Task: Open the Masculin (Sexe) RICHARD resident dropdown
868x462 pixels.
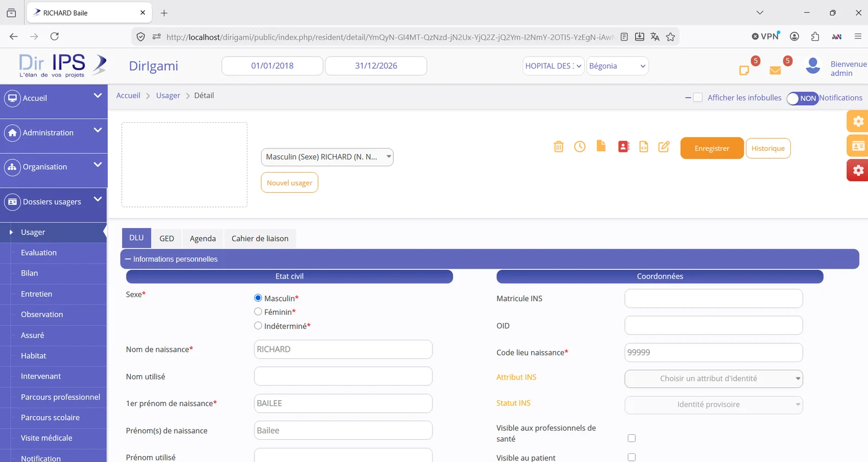Action: pyautogui.click(x=327, y=157)
